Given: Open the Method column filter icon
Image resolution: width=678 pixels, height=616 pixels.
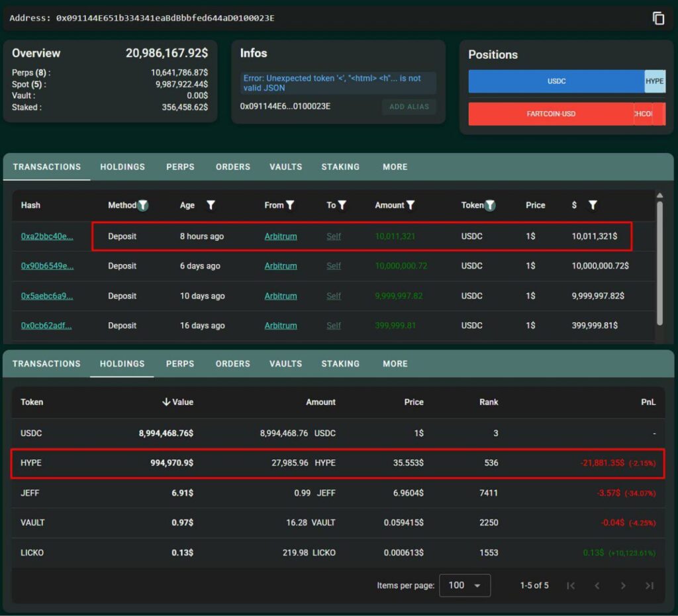Looking at the screenshot, I should point(143,205).
